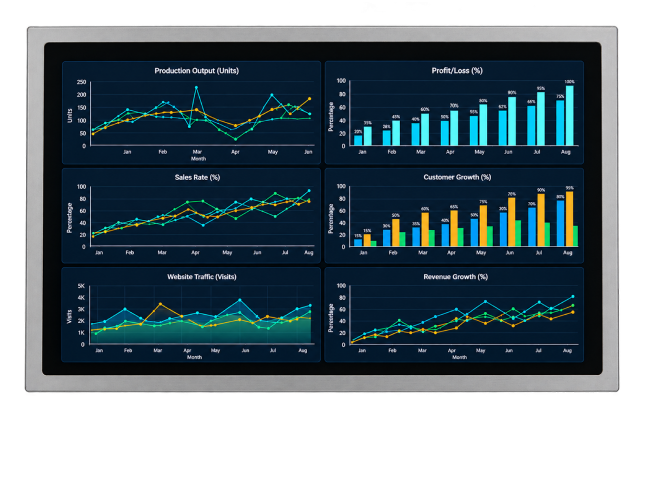Select the tallest Jan bar in Profit/Loss chart
The image size is (649, 493).
(x=368, y=136)
